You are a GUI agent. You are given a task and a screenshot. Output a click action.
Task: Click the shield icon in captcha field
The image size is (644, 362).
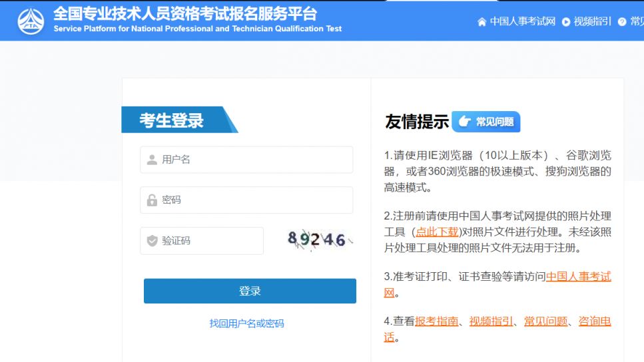pyautogui.click(x=153, y=240)
